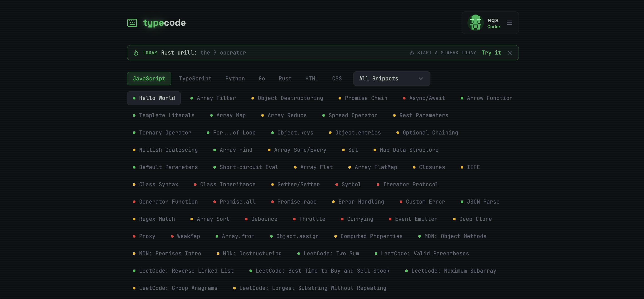Select the IIFE snippet
Image resolution: width=644 pixels, height=299 pixels.
click(x=470, y=167)
